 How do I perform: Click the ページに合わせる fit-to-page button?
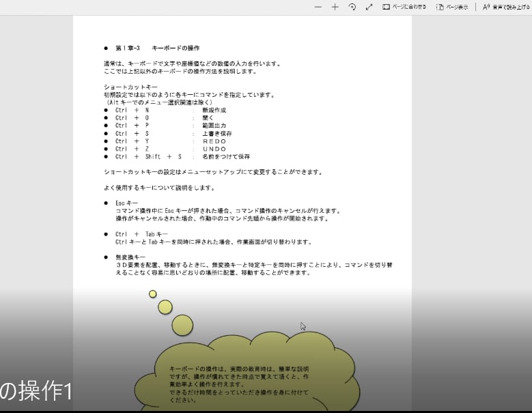pos(404,7)
